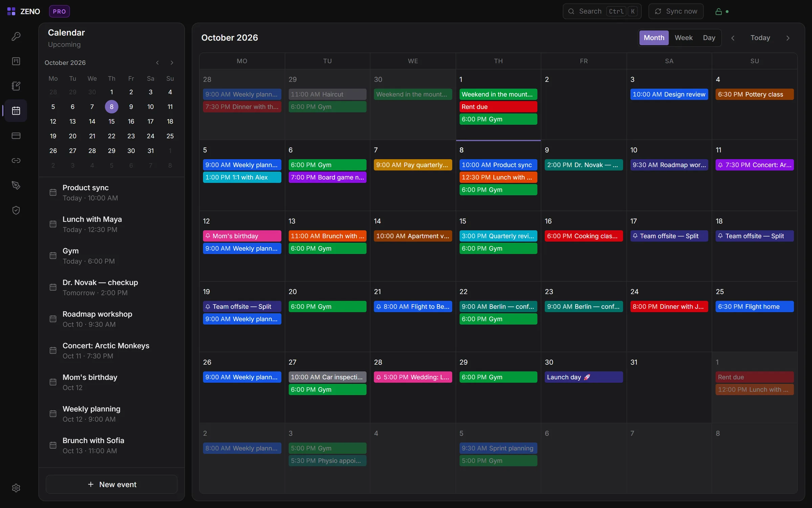Click the ZENO logo icon
The height and width of the screenshot is (508, 812).
(11, 12)
